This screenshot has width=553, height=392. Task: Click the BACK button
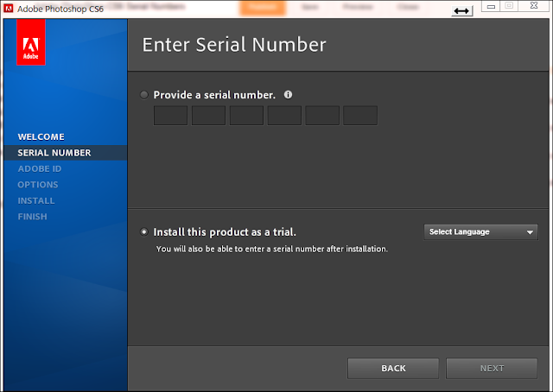pyautogui.click(x=393, y=369)
